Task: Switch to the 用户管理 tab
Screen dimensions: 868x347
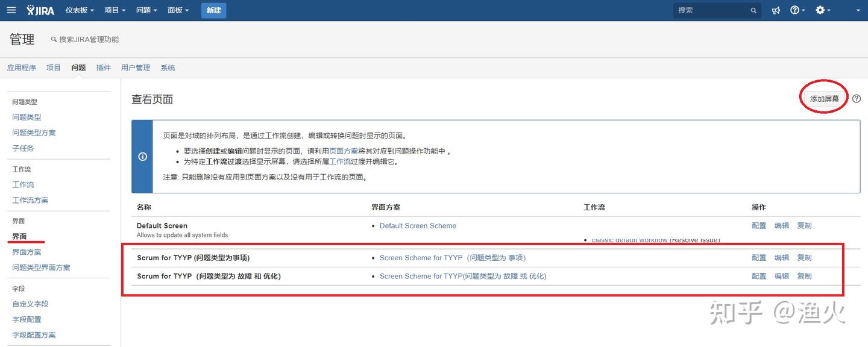Action: pos(136,67)
